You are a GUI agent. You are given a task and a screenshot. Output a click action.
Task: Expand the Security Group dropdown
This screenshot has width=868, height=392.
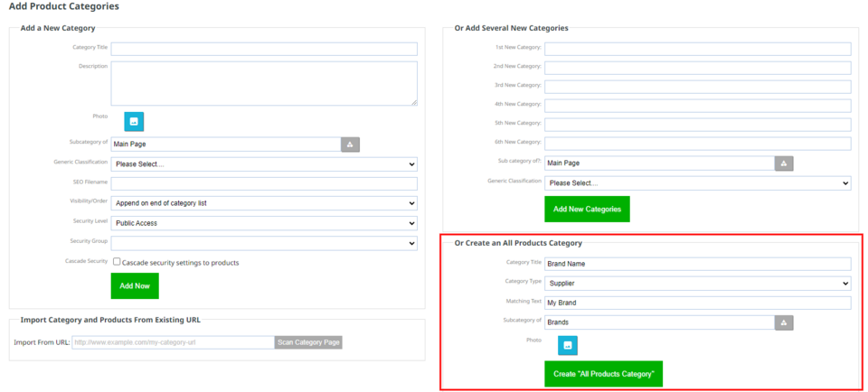click(264, 243)
